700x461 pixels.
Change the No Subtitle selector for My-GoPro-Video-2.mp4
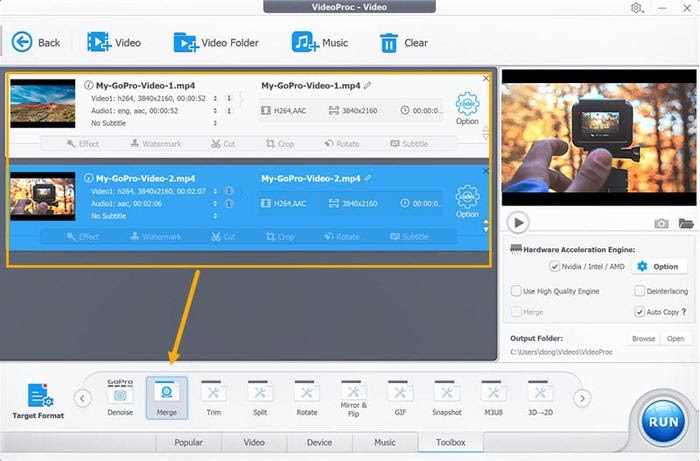pos(215,216)
